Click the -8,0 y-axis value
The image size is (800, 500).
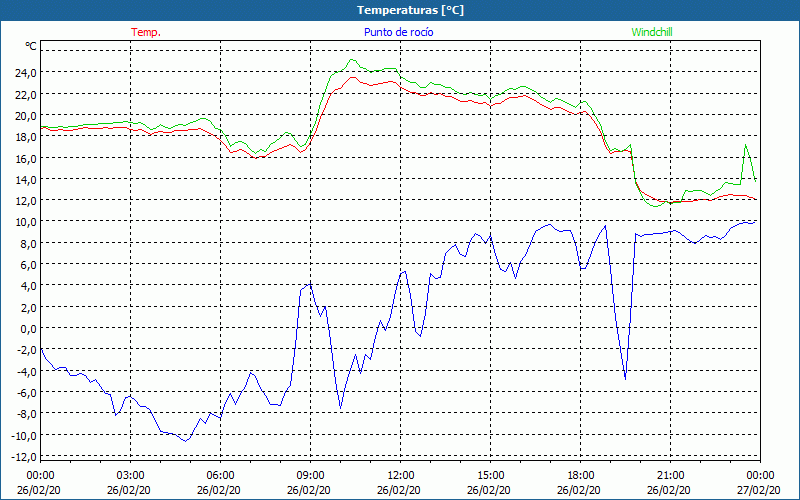pos(26,414)
